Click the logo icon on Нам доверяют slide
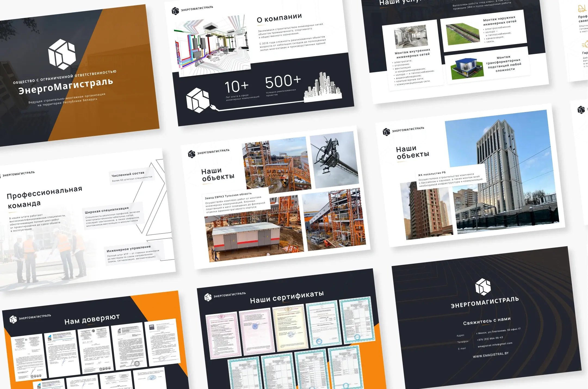The image size is (588, 389). [x=13, y=319]
